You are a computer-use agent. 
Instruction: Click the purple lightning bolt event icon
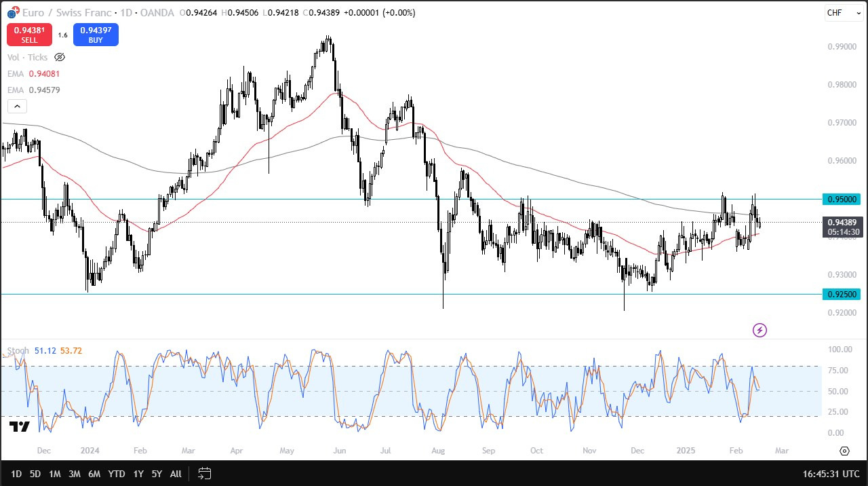(x=759, y=331)
